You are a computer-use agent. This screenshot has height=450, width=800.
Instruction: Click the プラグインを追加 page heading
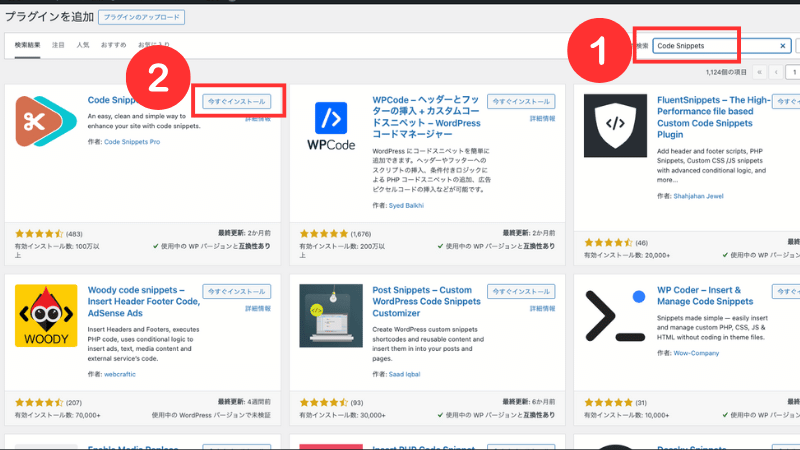pyautogui.click(x=49, y=17)
